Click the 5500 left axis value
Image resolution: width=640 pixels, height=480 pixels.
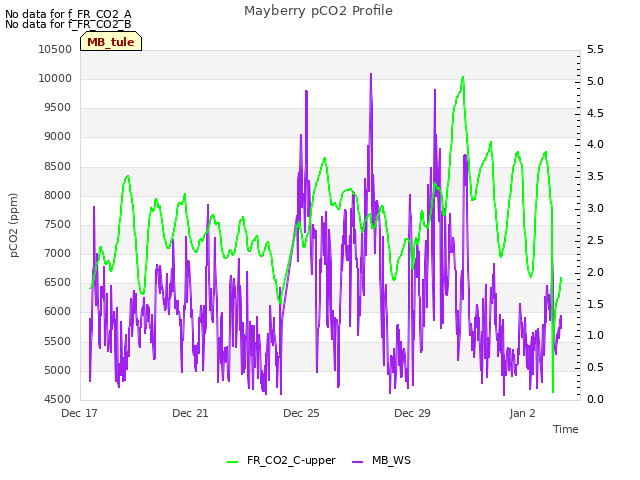(58, 341)
